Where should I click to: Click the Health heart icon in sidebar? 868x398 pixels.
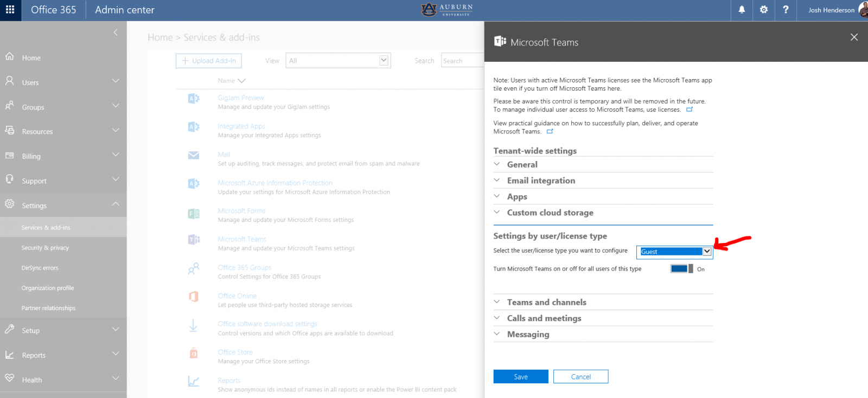pyautogui.click(x=9, y=378)
